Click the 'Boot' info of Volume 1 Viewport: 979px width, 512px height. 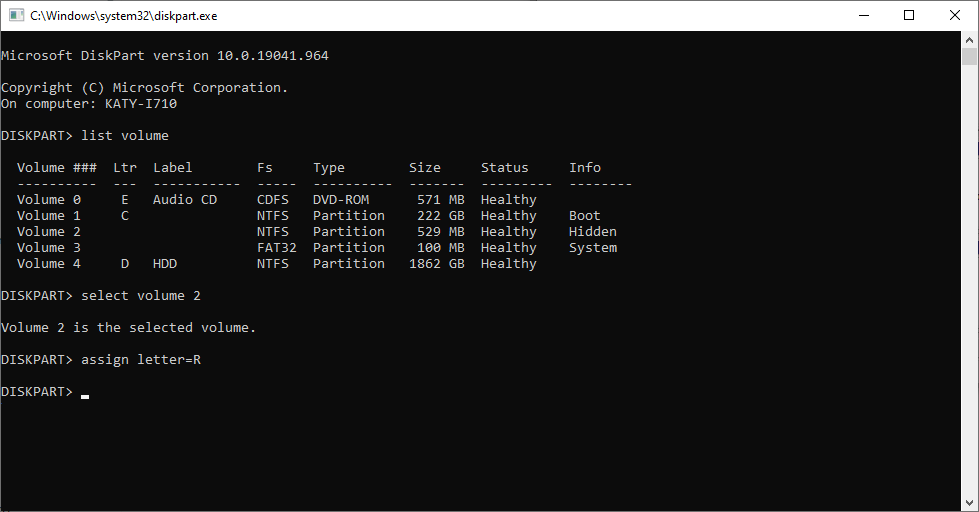coord(585,216)
